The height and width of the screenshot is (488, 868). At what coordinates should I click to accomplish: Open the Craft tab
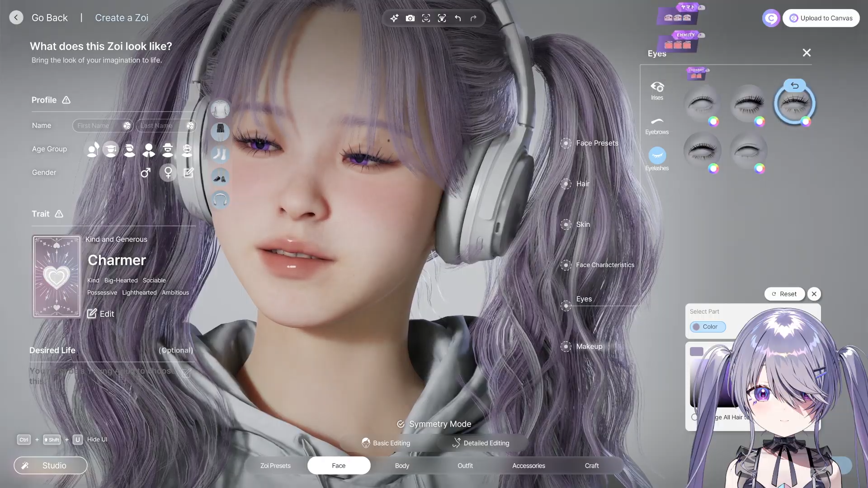coord(592,466)
